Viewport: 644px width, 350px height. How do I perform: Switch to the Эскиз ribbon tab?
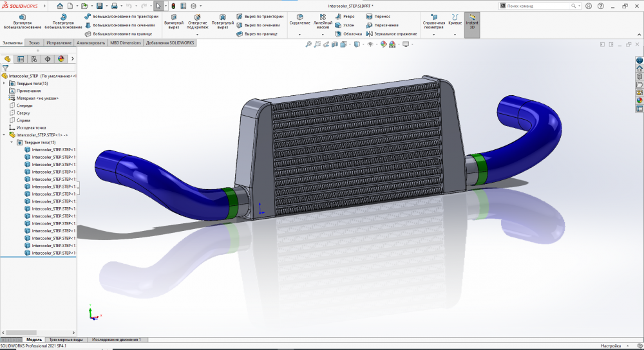[x=34, y=42]
